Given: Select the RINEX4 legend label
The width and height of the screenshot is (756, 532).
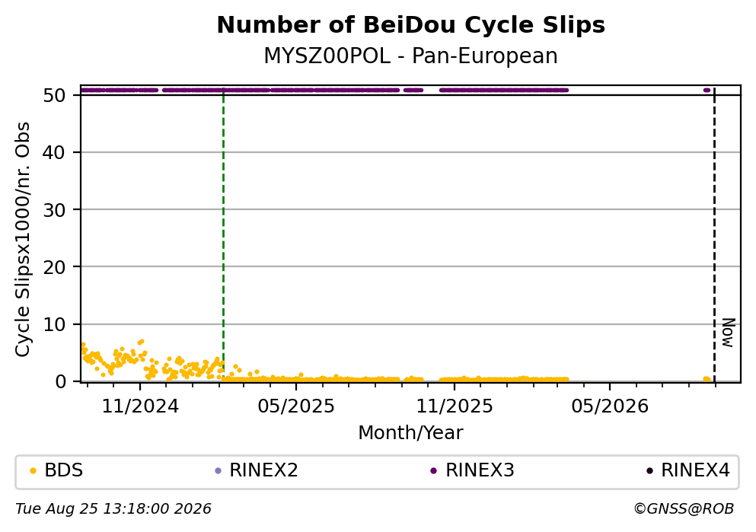Looking at the screenshot, I should [x=695, y=470].
